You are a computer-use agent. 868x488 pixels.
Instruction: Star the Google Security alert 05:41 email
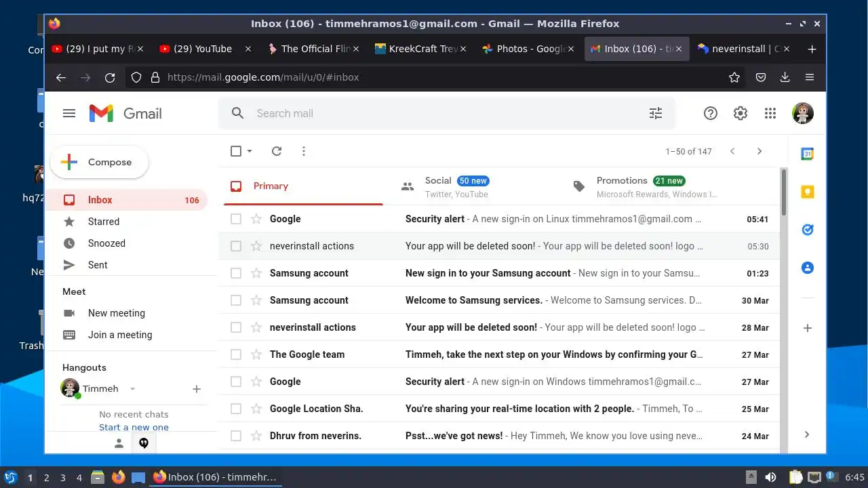click(x=256, y=219)
